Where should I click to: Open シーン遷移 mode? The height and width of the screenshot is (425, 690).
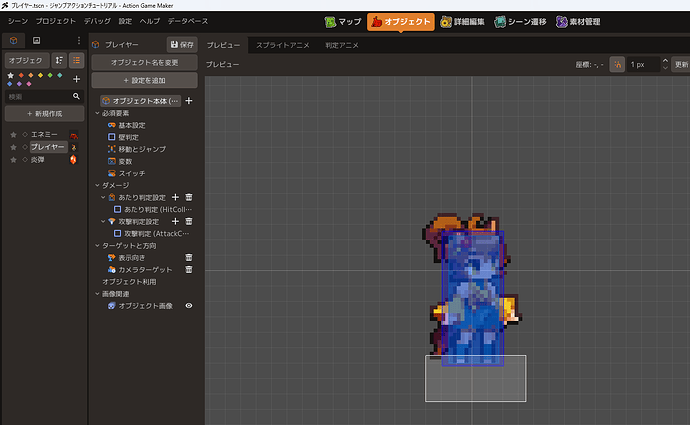pyautogui.click(x=520, y=22)
